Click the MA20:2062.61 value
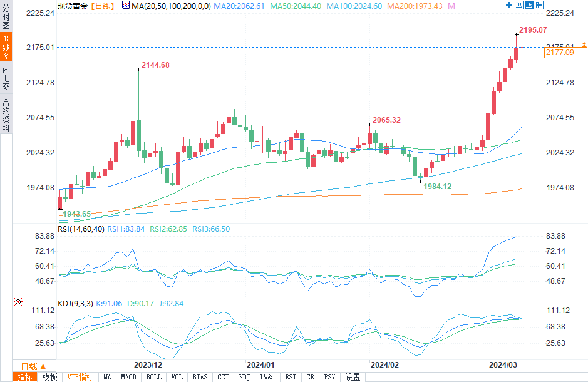 tap(239, 6)
